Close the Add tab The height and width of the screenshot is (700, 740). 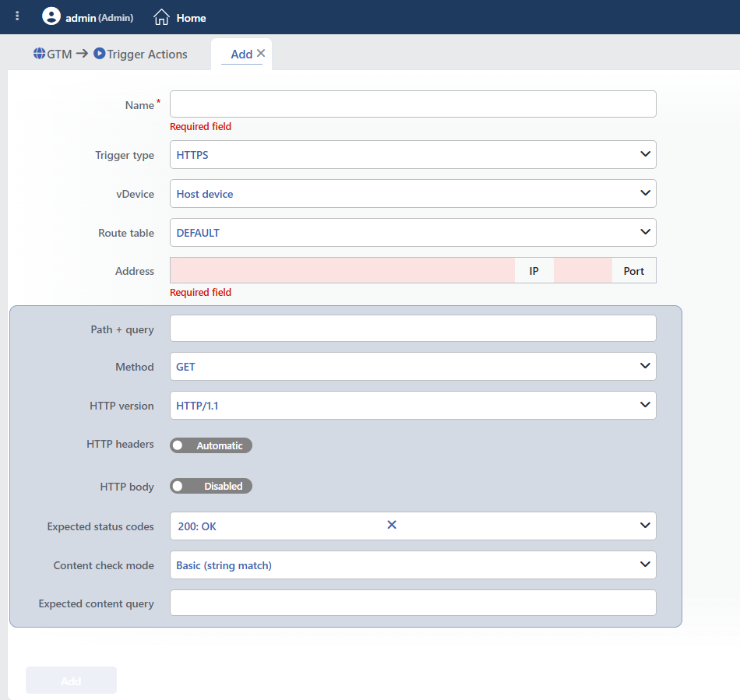coord(261,53)
